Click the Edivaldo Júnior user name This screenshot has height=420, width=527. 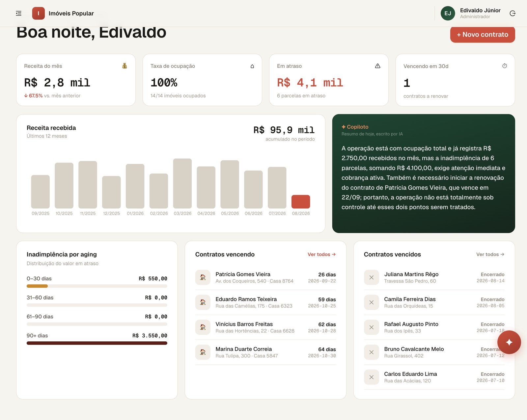[x=480, y=11]
